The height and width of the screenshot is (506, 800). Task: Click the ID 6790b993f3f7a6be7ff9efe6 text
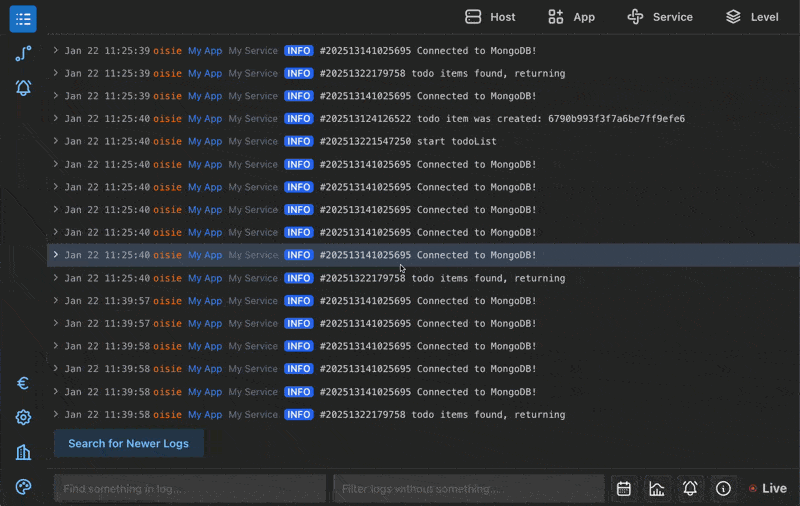(616, 118)
